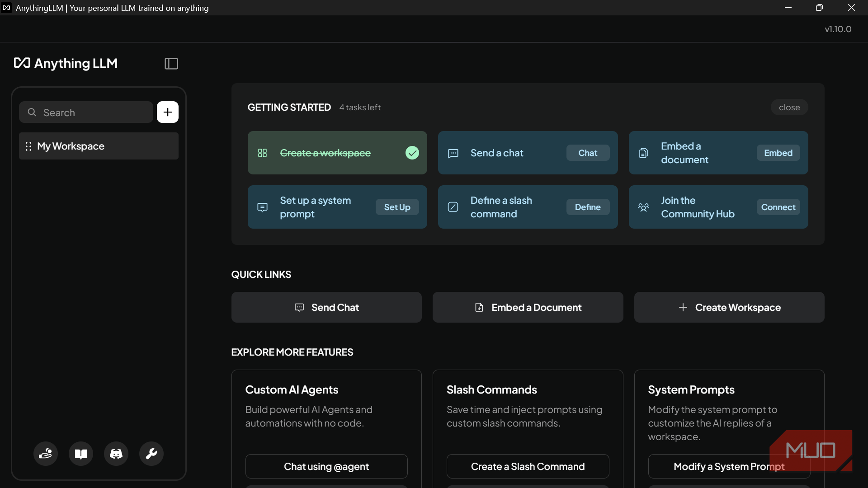This screenshot has width=868, height=488.
Task: Click the green checkmark on Create a workspace
Action: coord(412,153)
